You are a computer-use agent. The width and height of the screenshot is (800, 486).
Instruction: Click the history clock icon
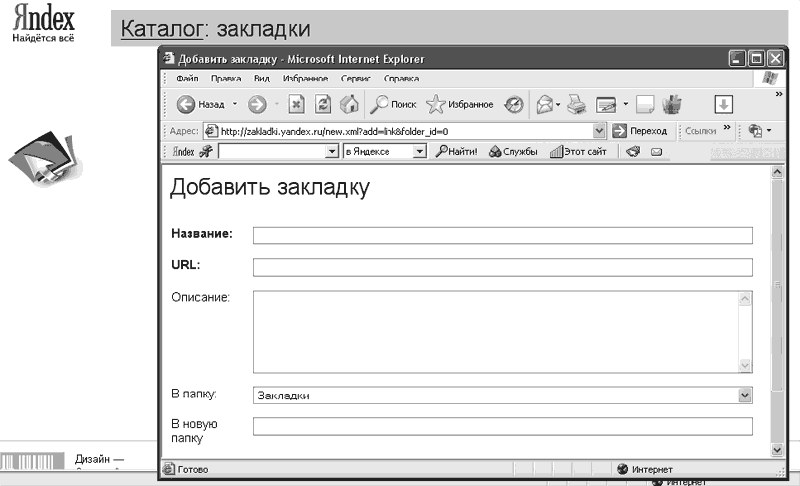(514, 105)
